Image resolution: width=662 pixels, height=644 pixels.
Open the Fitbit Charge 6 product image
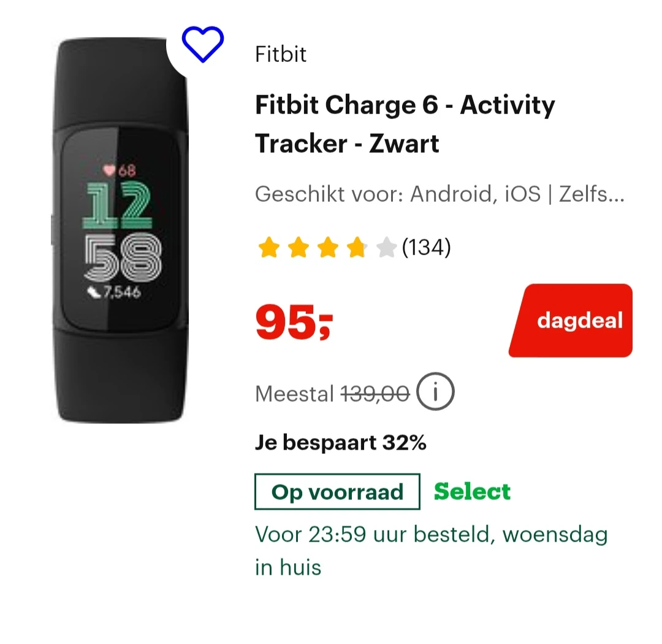(120, 230)
